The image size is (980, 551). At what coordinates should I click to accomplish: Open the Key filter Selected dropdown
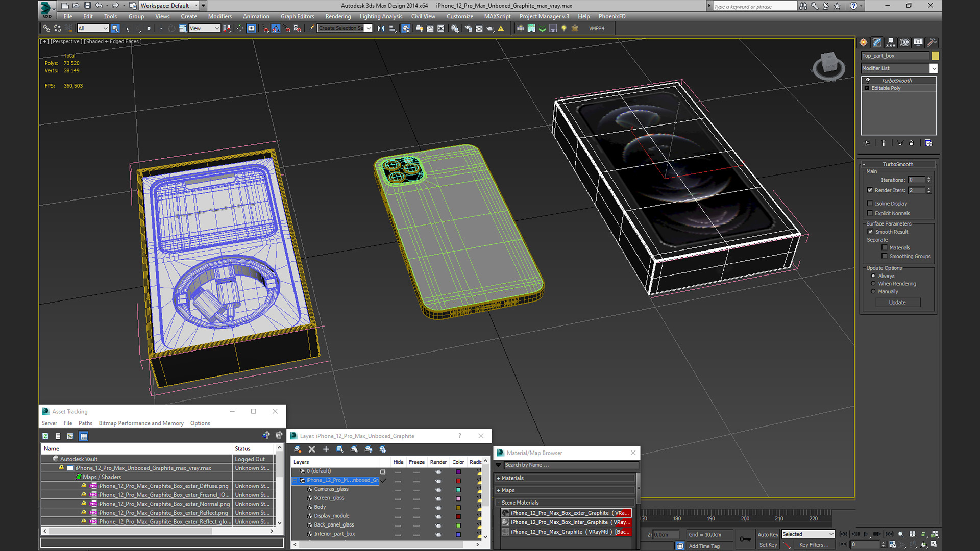coord(808,534)
